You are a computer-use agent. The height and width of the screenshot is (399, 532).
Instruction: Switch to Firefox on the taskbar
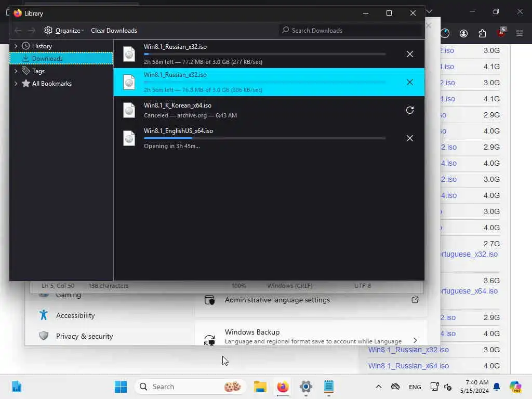point(283,387)
